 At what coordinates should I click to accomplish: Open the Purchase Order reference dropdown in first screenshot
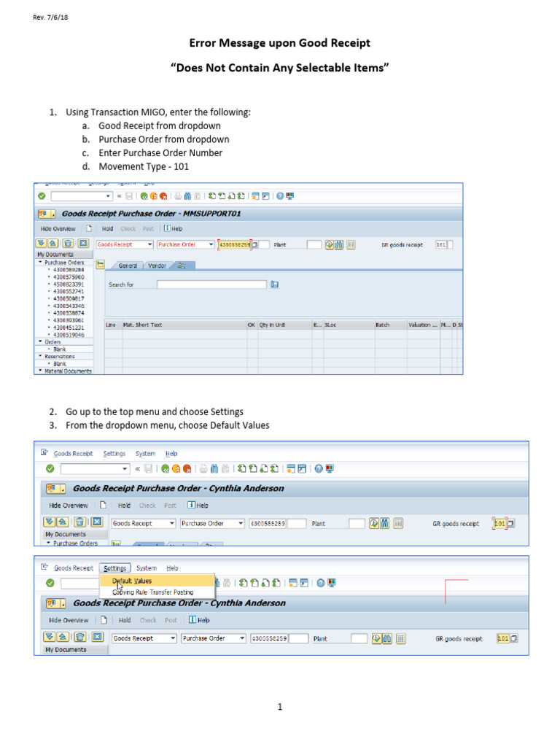[211, 244]
